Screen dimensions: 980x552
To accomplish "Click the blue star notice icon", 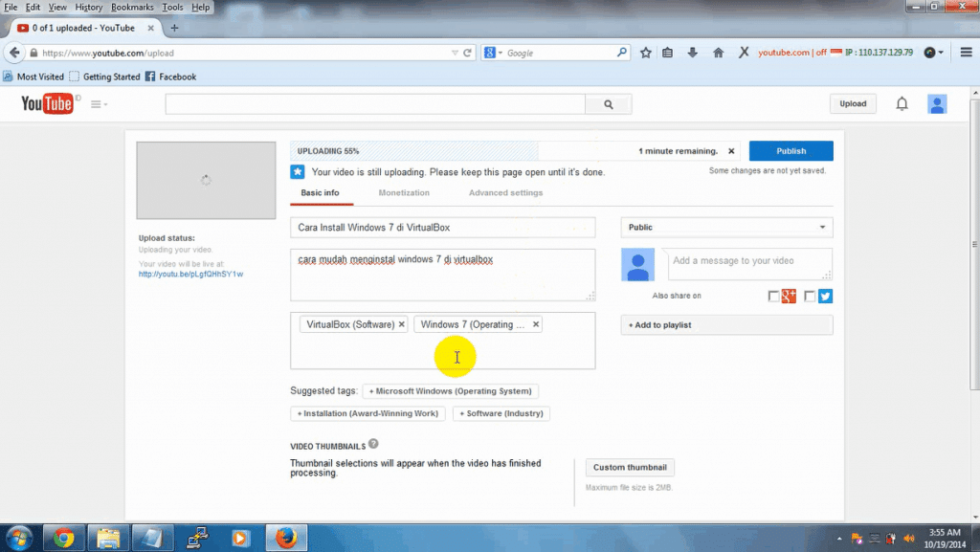I will (x=298, y=171).
